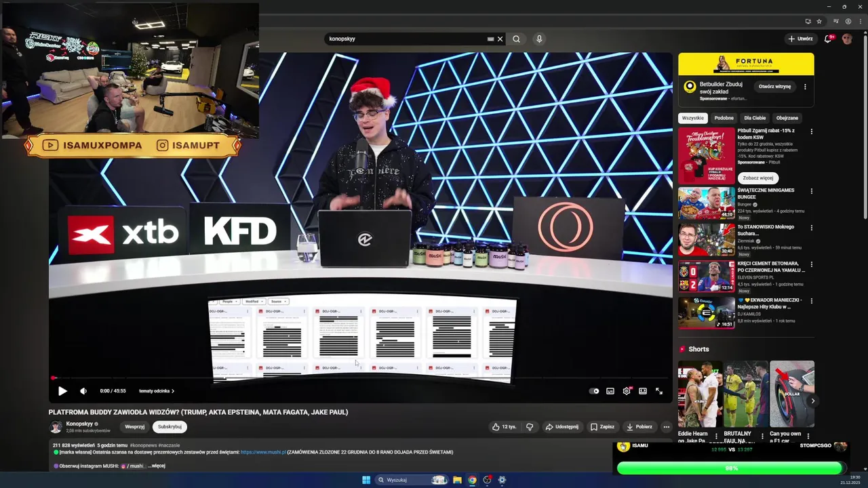This screenshot has width=868, height=488.
Task: Select the Wszystkie filter chip
Action: point(693,118)
